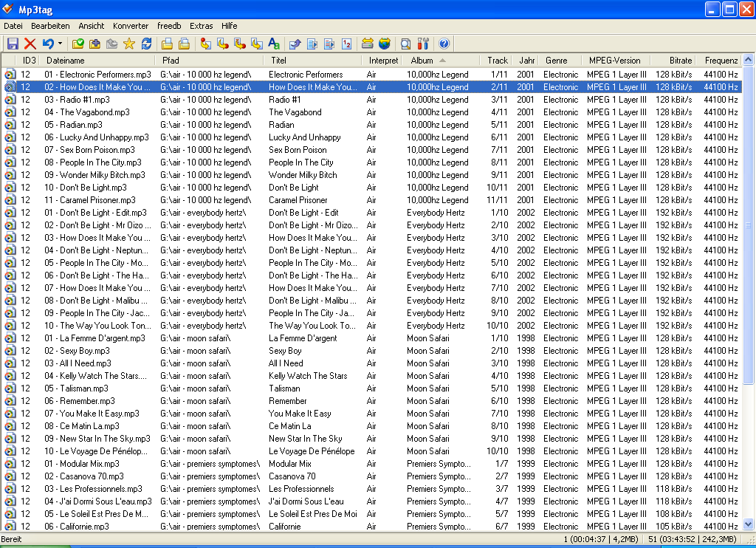Open the Datei menu
756x548 pixels.
[x=13, y=26]
